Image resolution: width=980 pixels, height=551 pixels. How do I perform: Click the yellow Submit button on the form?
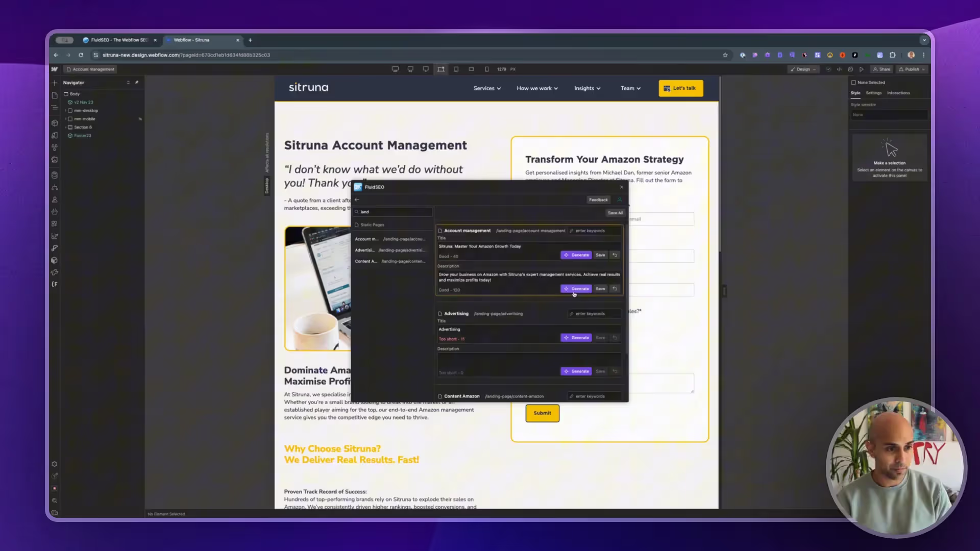coord(543,413)
